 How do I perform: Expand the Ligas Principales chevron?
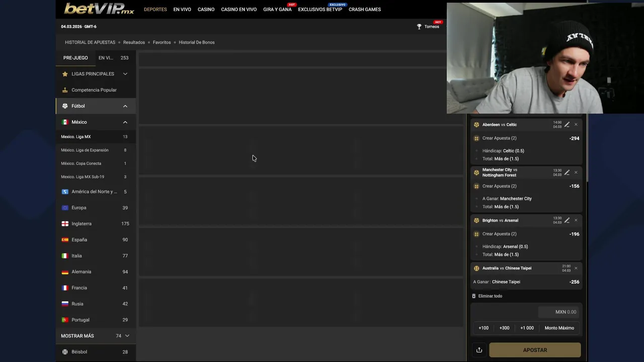click(125, 74)
